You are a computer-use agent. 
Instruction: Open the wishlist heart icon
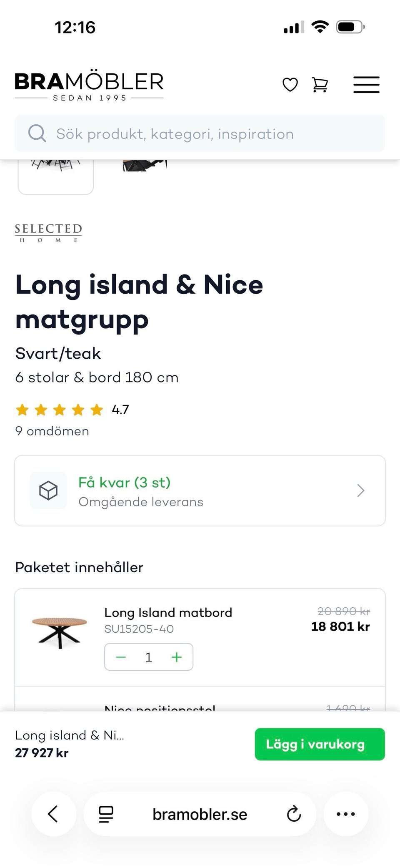point(290,85)
